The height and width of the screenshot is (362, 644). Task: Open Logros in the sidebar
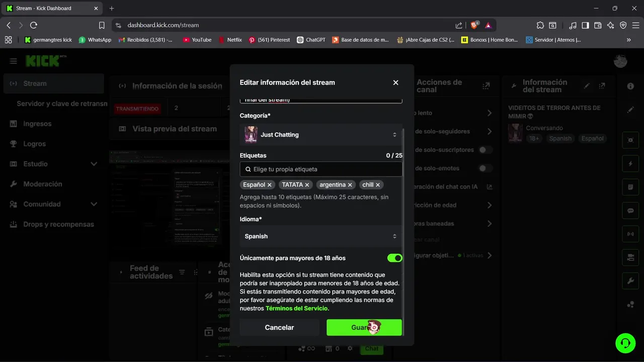click(54, 144)
